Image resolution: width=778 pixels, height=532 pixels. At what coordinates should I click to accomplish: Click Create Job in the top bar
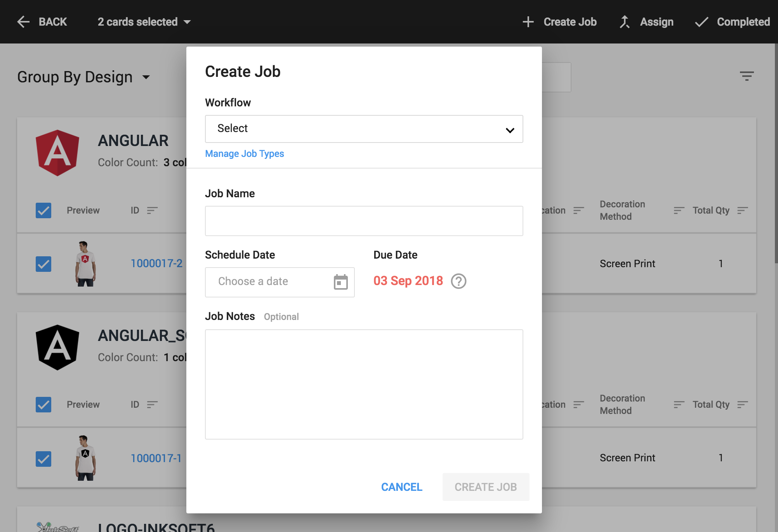click(x=559, y=22)
